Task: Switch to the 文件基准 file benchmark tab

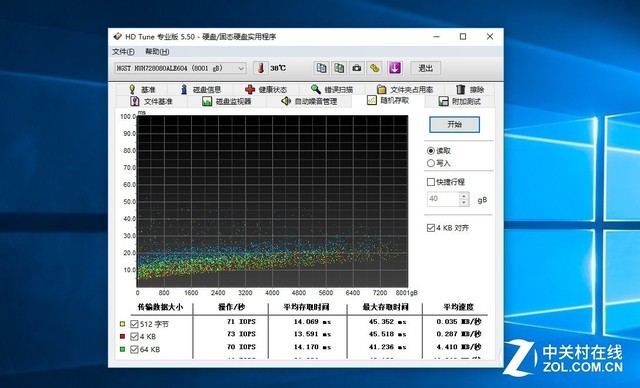Action: [x=151, y=102]
